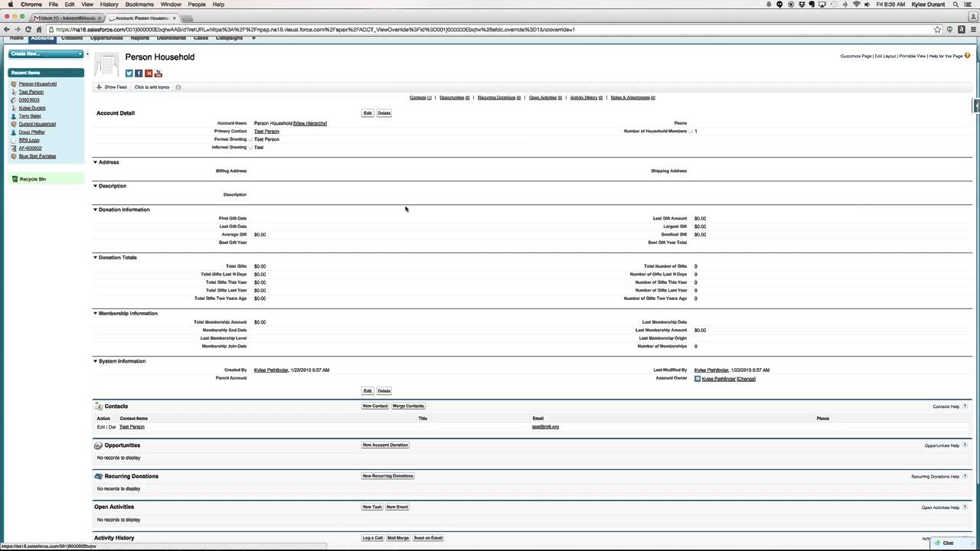The image size is (980, 551).
Task: Collapse the System Information section
Action: (96, 361)
